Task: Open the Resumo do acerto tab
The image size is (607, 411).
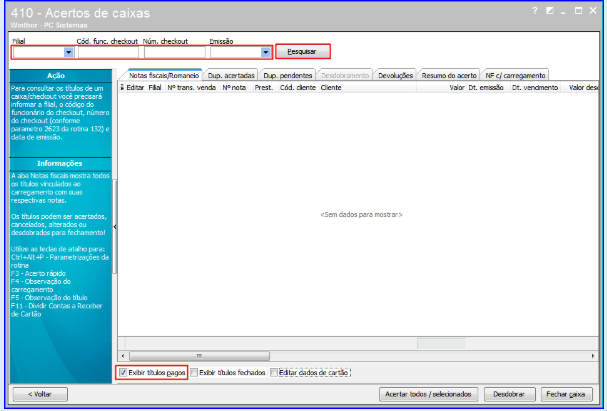Action: (449, 75)
